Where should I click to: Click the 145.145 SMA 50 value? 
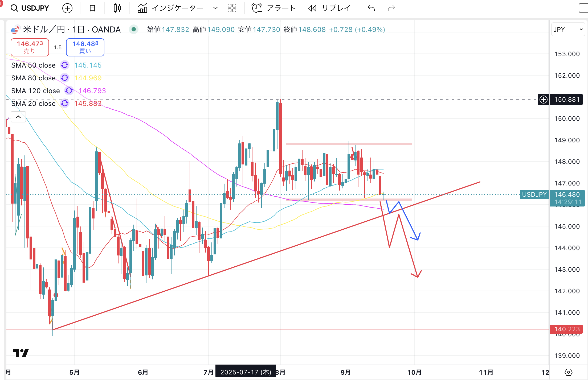[x=88, y=65]
